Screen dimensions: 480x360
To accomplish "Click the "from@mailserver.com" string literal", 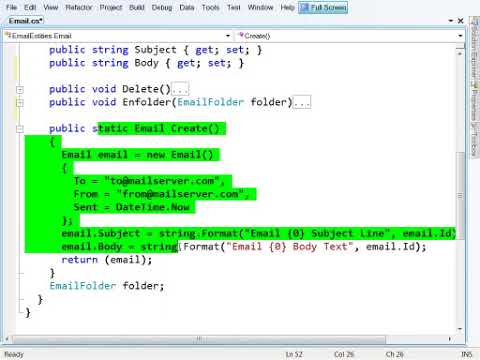I will click(x=180, y=194).
